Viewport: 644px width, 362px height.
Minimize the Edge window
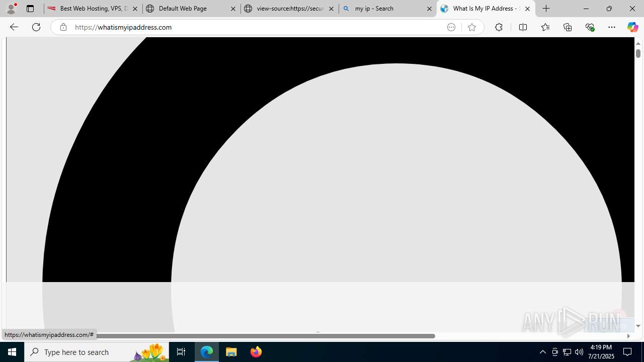click(586, 9)
